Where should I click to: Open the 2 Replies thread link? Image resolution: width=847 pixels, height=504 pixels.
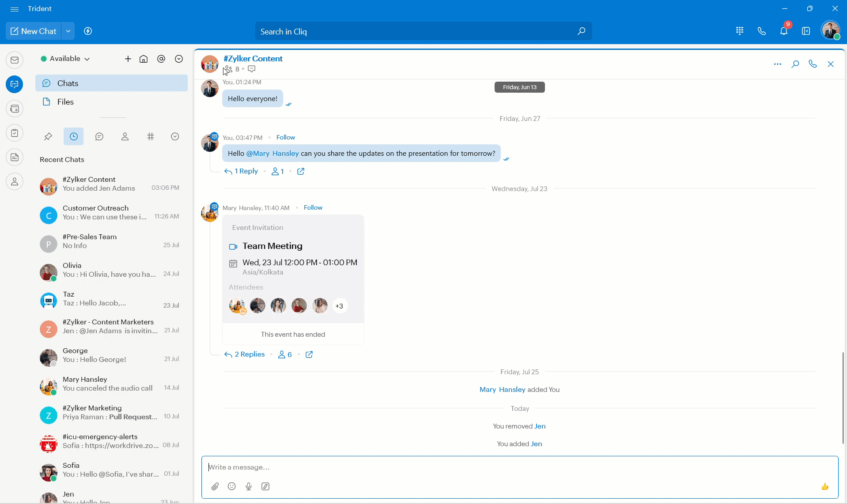(x=245, y=354)
